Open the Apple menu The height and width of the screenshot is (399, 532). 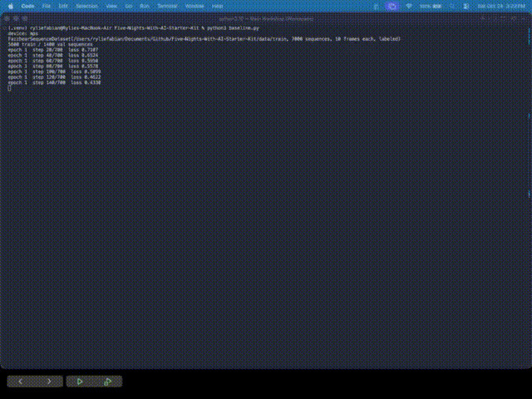pos(11,6)
